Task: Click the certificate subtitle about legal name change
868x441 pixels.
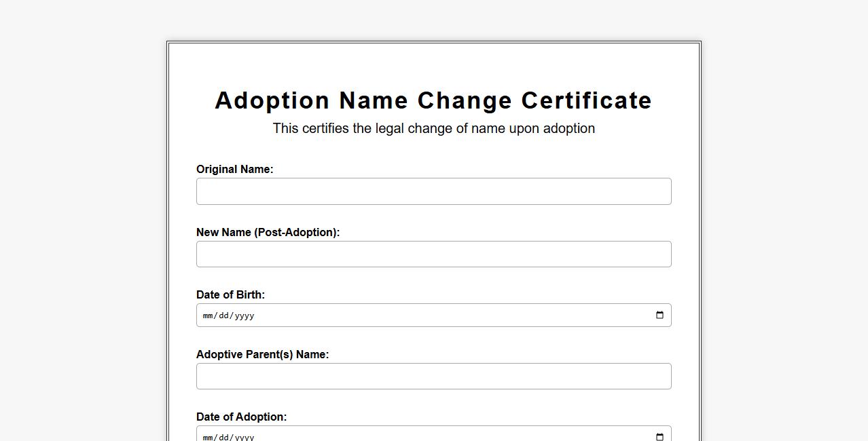Action: (x=433, y=129)
